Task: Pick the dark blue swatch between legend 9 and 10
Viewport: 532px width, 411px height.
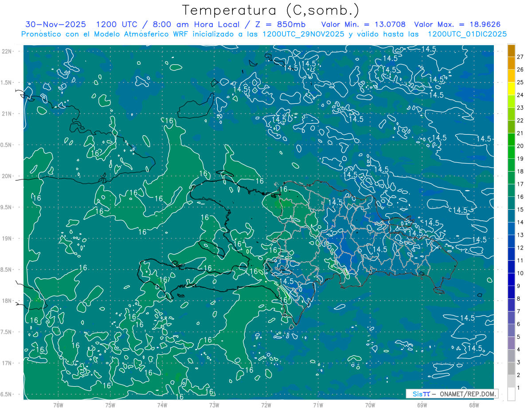Action: [x=511, y=279]
